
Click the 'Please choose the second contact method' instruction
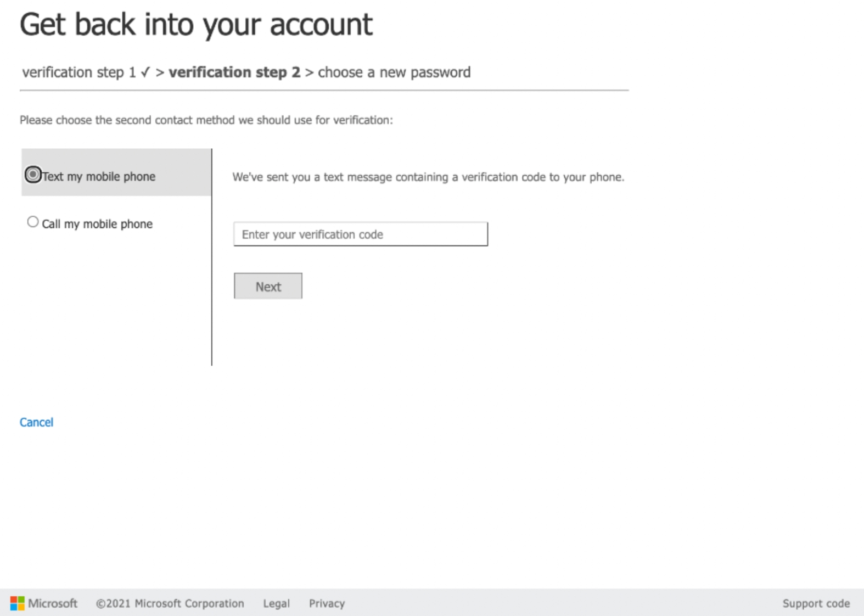click(206, 120)
